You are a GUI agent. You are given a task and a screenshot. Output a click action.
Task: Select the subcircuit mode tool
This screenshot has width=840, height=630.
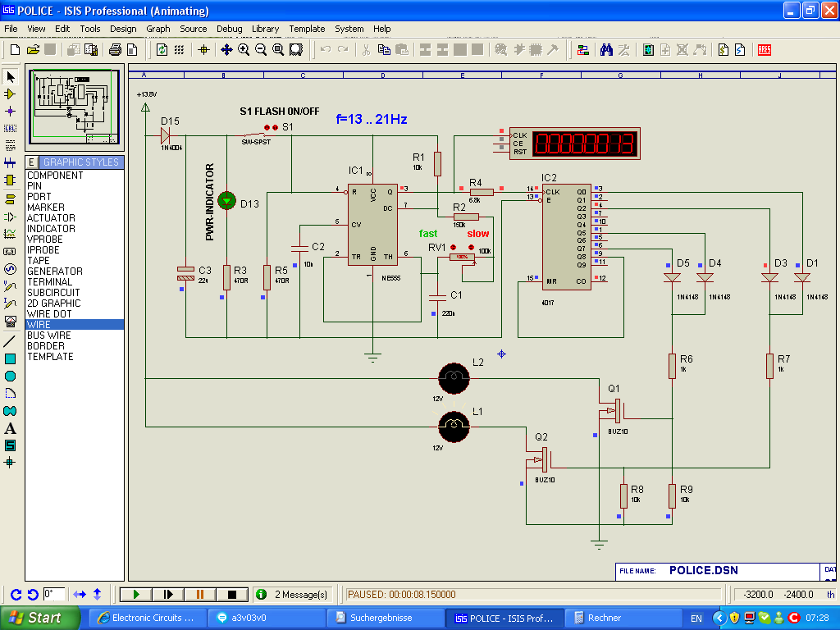pyautogui.click(x=10, y=180)
